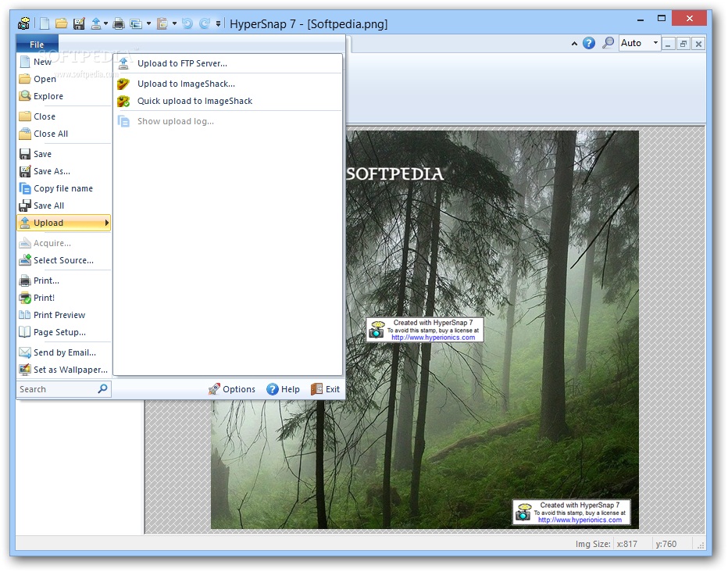The image size is (728, 572).
Task: Expand the Upload submenu arrow
Action: (x=107, y=223)
